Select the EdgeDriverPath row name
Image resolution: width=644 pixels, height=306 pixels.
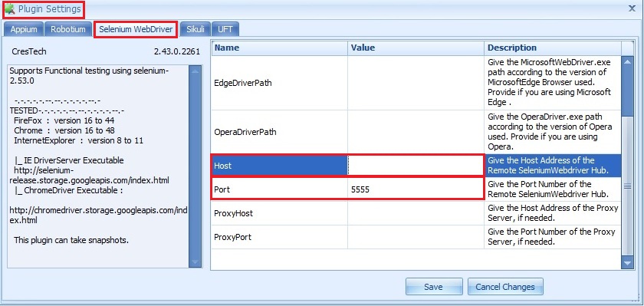[x=280, y=83]
